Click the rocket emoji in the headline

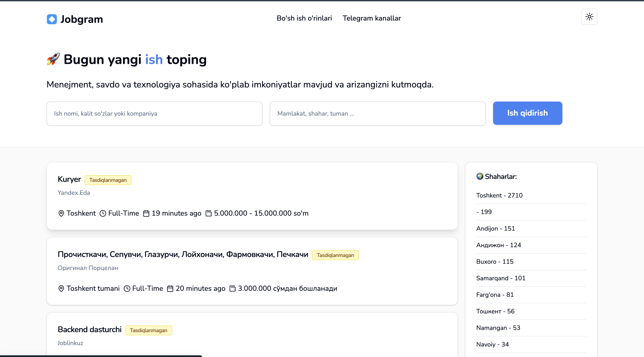coord(53,59)
